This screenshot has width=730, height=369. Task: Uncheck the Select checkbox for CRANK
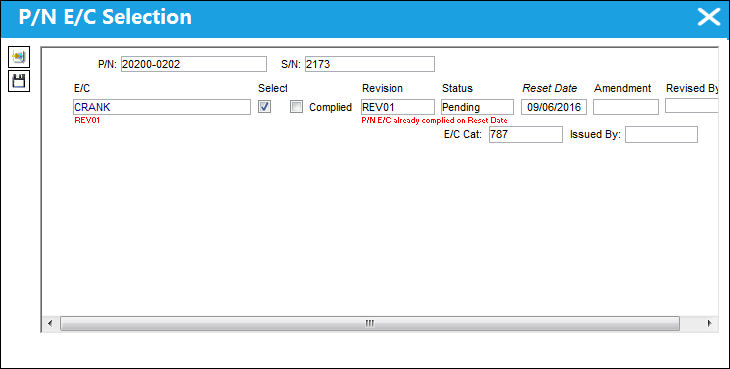coord(264,107)
